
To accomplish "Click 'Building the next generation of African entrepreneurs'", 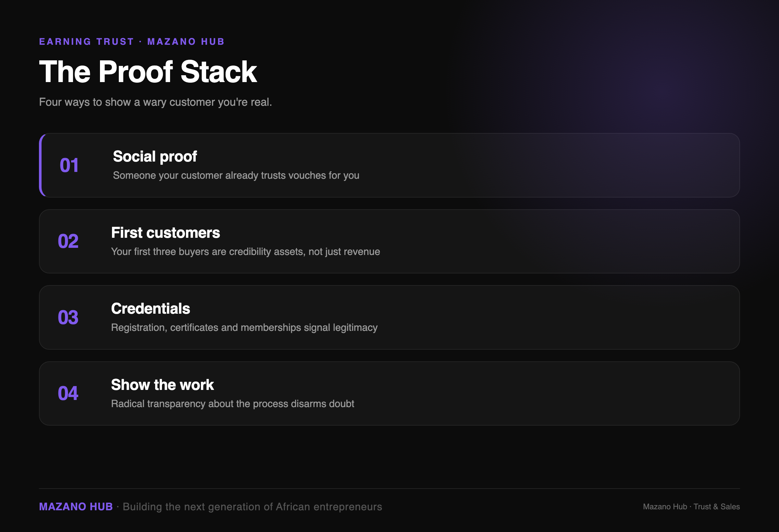I will pos(253,507).
